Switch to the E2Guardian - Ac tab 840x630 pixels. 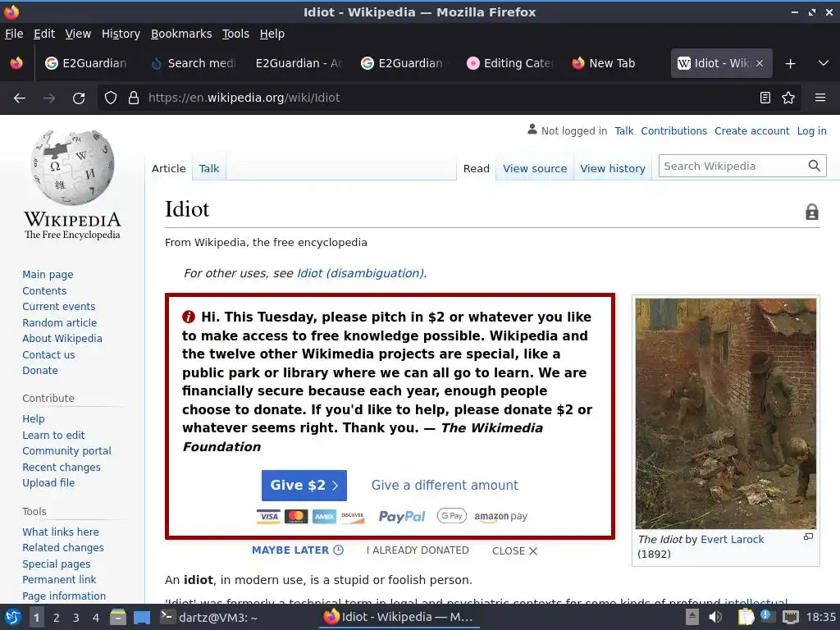(x=299, y=63)
